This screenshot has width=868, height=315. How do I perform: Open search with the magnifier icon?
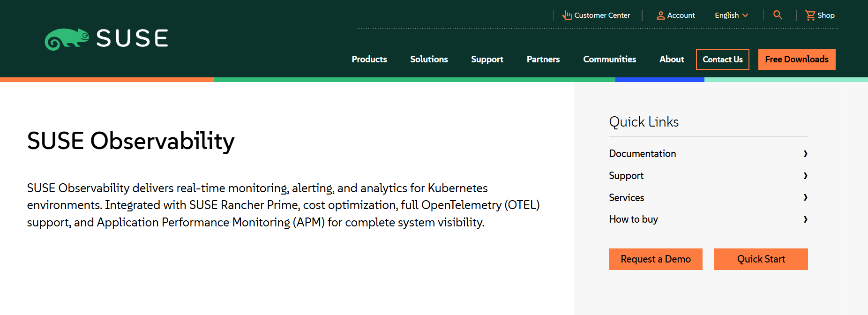778,15
